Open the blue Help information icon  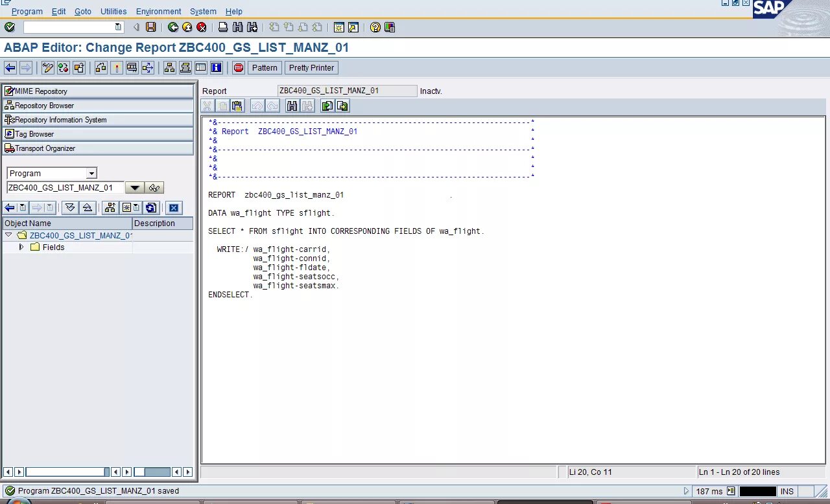coord(217,67)
